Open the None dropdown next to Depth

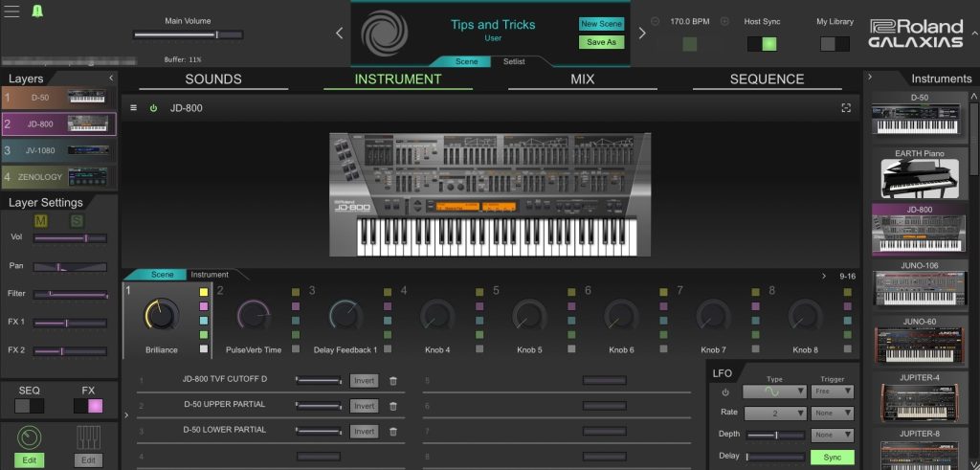click(x=832, y=435)
